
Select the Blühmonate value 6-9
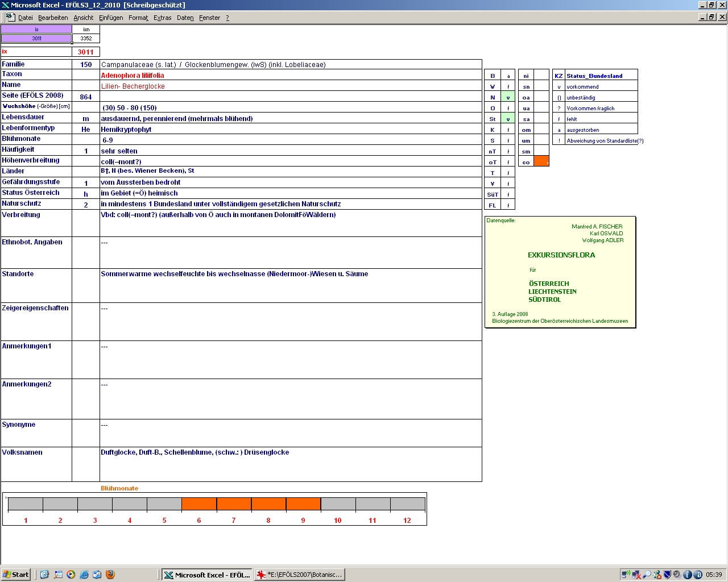(x=107, y=140)
